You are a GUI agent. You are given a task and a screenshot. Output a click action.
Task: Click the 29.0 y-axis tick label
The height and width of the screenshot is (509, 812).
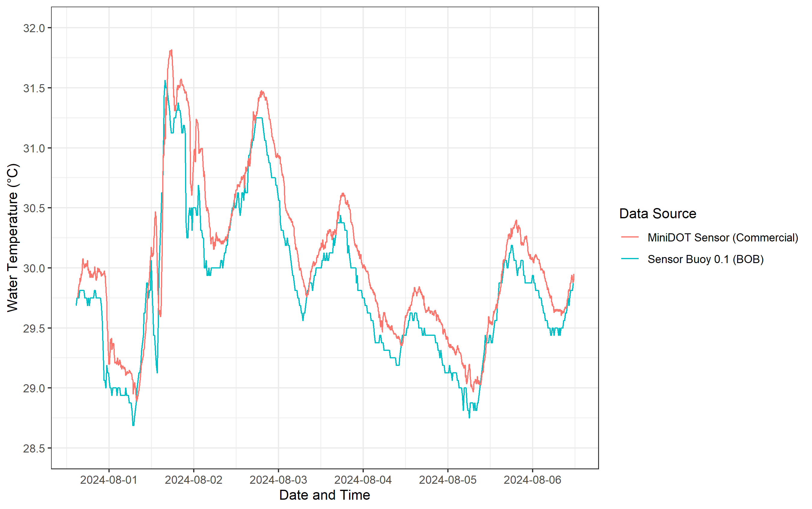tap(34, 388)
